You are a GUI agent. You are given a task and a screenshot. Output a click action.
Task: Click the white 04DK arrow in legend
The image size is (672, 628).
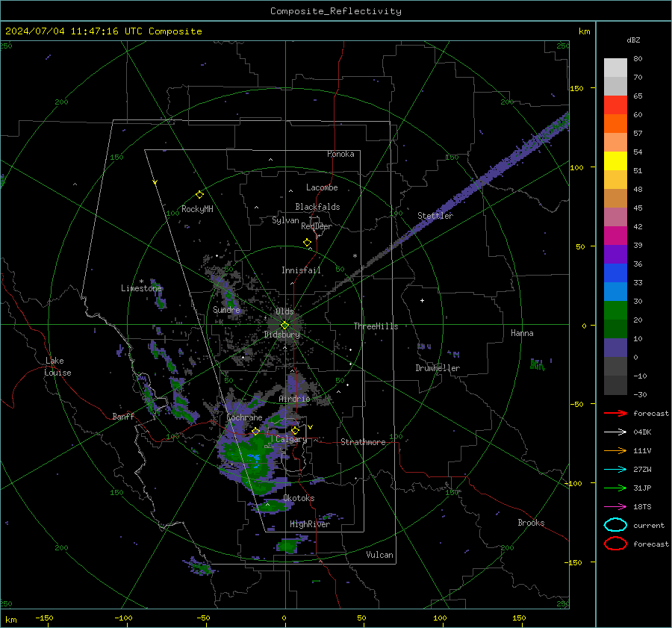615,432
